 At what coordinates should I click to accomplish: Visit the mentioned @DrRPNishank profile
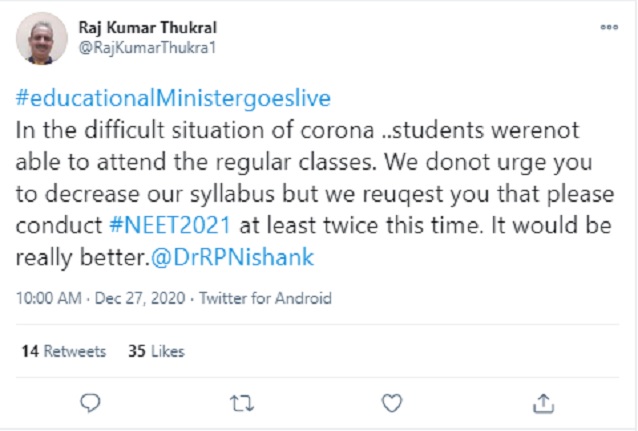point(257,258)
